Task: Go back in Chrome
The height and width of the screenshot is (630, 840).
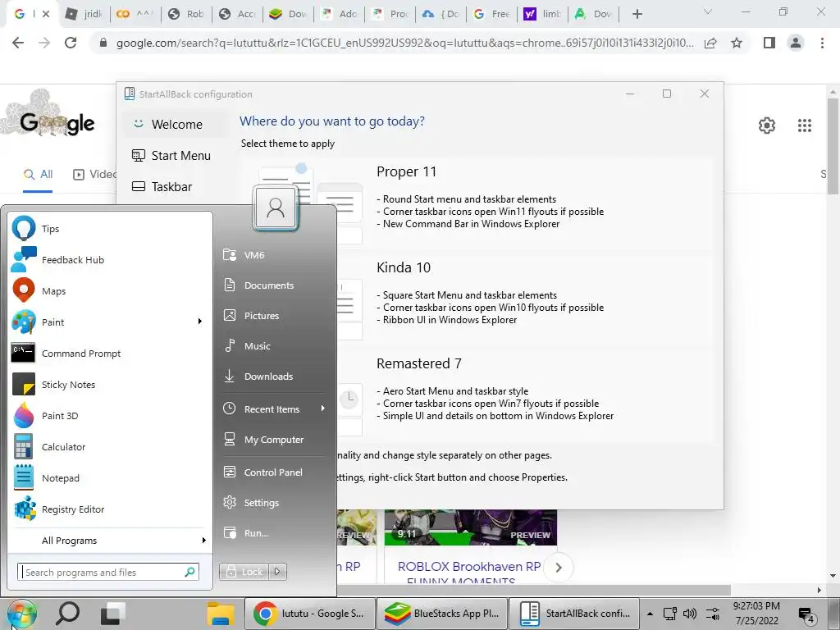Action: click(18, 43)
